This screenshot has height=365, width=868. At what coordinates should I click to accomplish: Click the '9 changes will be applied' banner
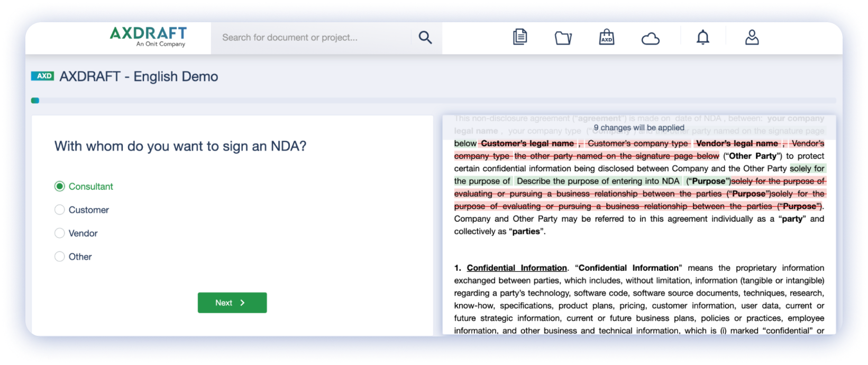click(x=638, y=127)
